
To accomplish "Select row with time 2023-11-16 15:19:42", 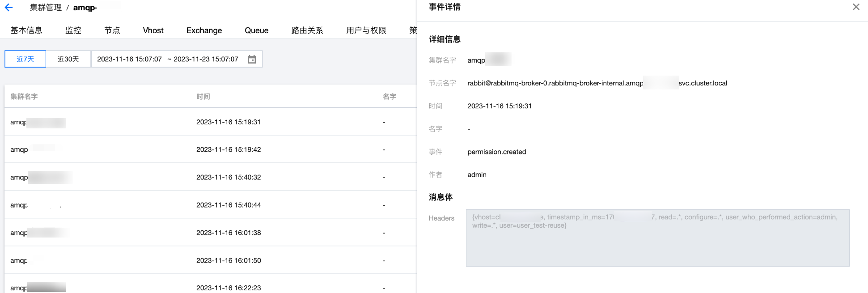I will click(211, 149).
